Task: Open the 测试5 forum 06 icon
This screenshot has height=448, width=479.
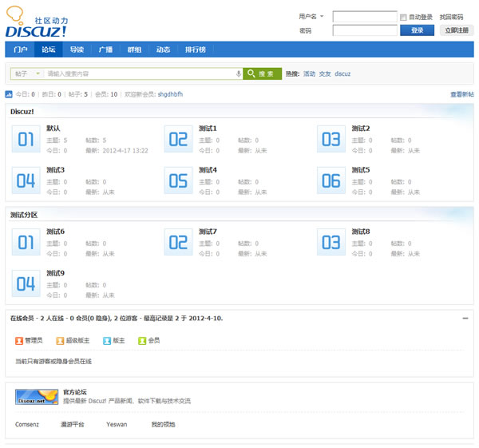Action: click(x=331, y=180)
